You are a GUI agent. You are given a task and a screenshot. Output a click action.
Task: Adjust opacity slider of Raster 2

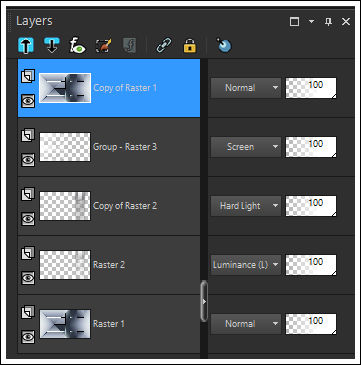pos(311,265)
